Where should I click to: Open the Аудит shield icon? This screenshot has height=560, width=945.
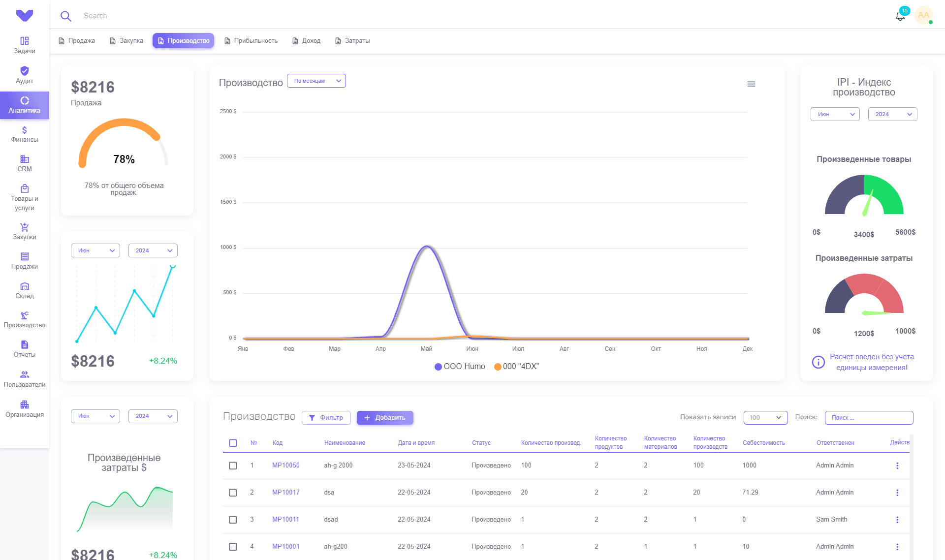pyautogui.click(x=25, y=71)
